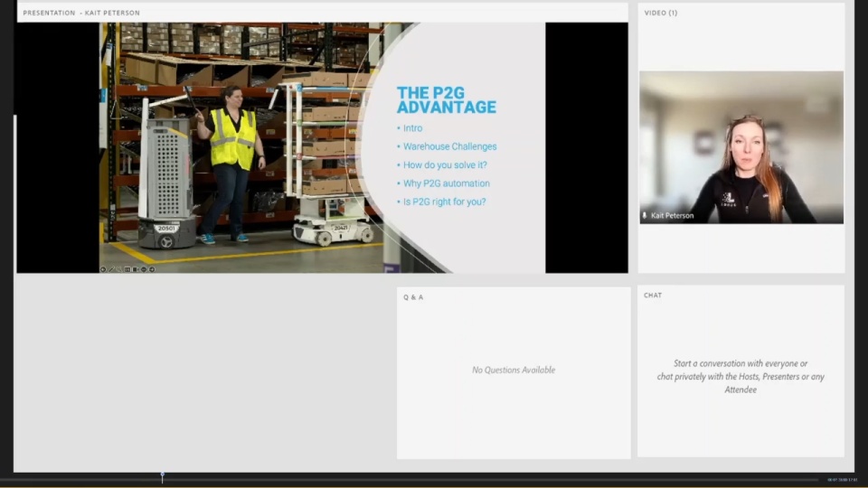Click the 'Intro' bullet on the slide
The height and width of the screenshot is (488, 868).
[x=412, y=127]
